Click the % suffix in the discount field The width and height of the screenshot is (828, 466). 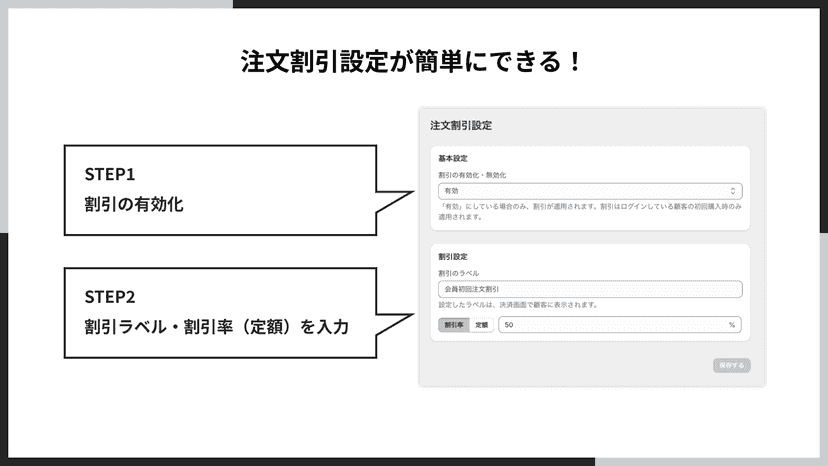[x=732, y=325]
